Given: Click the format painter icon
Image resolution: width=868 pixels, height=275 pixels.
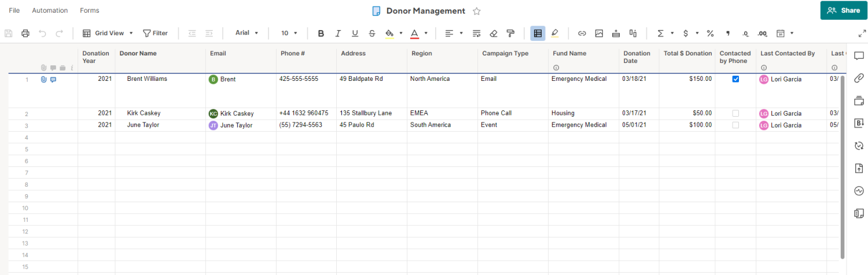Looking at the screenshot, I should click(510, 34).
